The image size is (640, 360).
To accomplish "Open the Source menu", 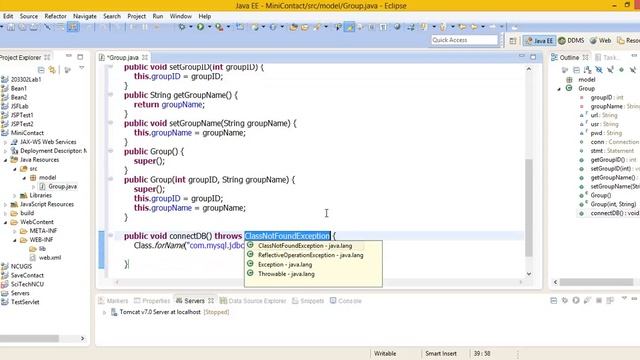I will tap(29, 16).
